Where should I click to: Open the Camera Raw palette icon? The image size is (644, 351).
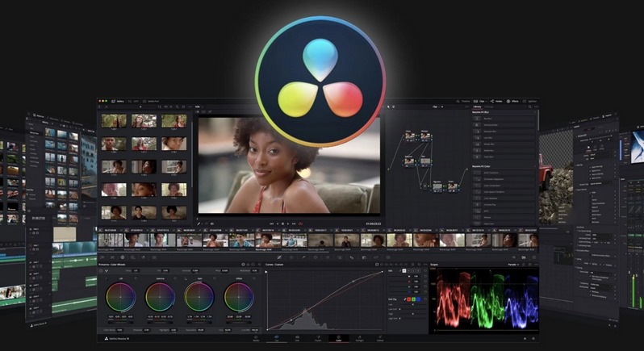pos(102,257)
